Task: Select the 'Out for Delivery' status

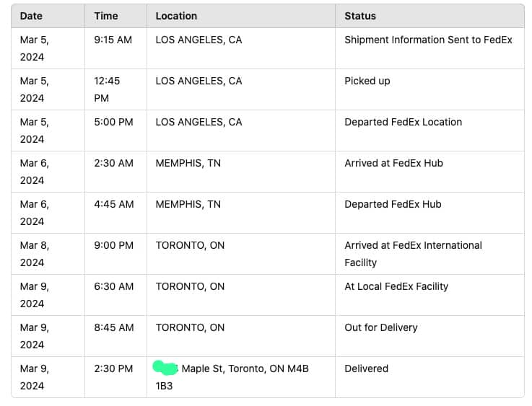Action: [x=381, y=328]
